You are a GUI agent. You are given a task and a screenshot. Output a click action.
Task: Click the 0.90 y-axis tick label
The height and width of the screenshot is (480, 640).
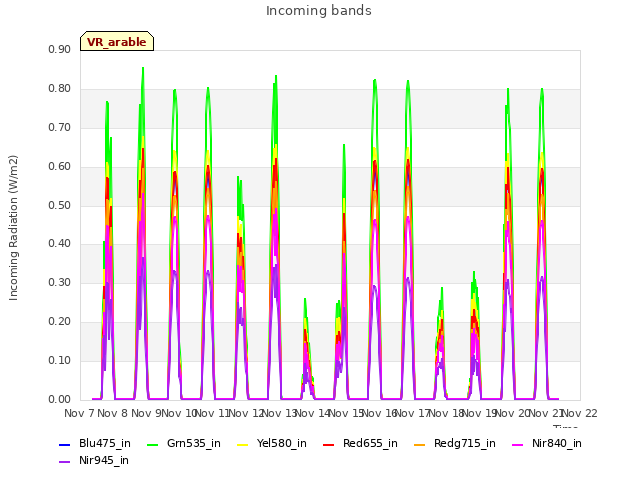[x=60, y=50]
